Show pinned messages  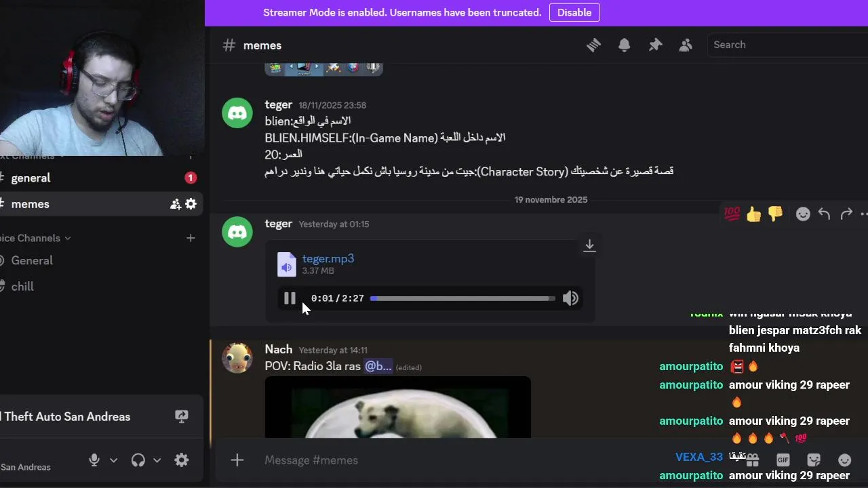pyautogui.click(x=655, y=45)
